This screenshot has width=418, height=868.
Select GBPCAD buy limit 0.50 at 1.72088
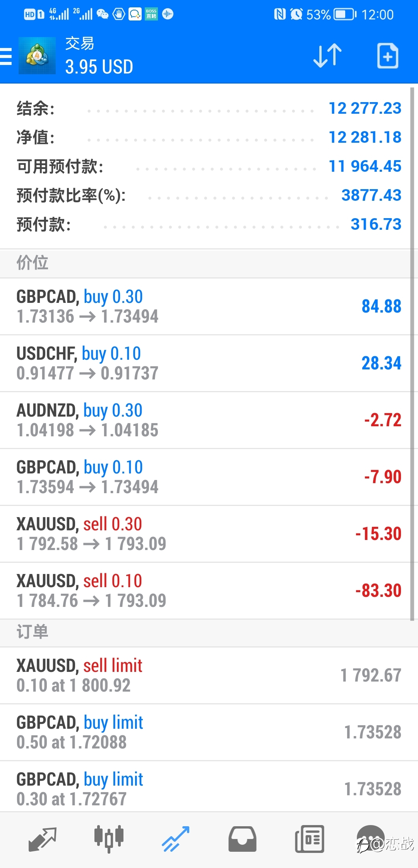(209, 732)
